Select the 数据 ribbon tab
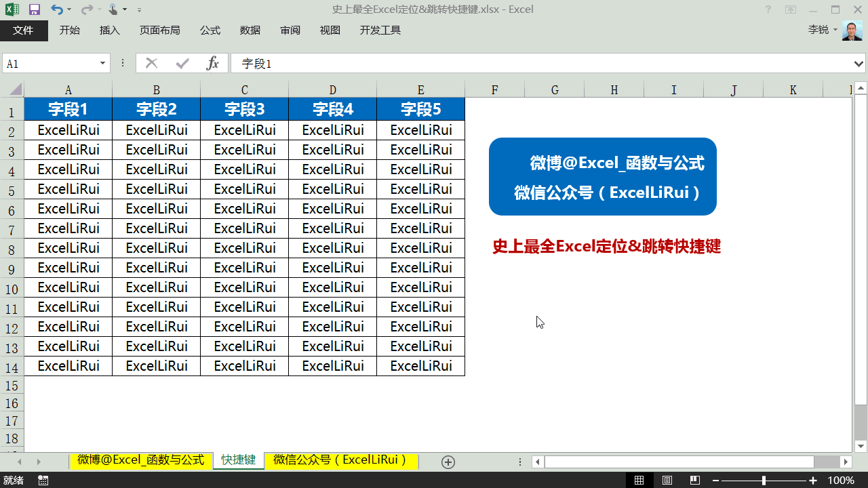 pyautogui.click(x=250, y=30)
